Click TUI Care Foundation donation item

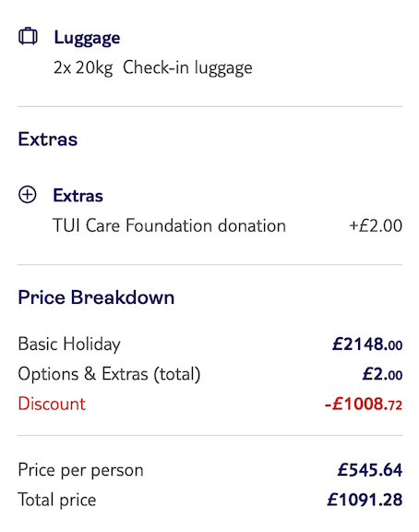coord(169,225)
